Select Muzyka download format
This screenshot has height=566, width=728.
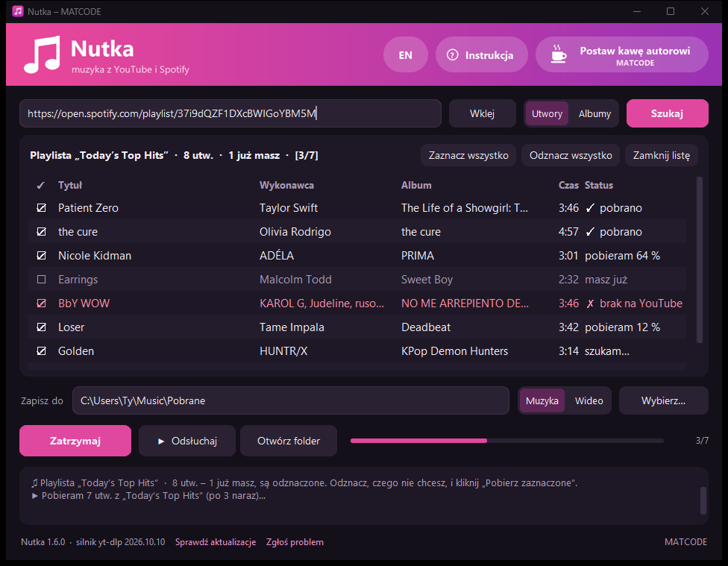(x=542, y=400)
